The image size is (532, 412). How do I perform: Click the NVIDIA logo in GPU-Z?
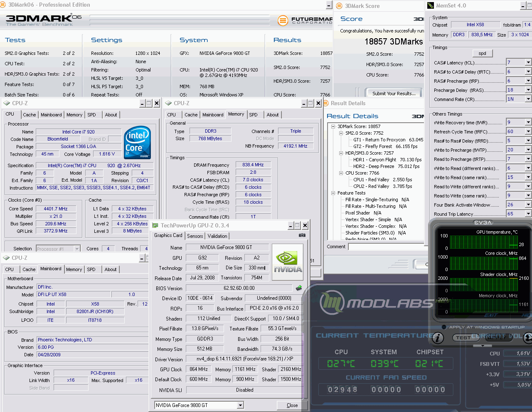tap(288, 262)
